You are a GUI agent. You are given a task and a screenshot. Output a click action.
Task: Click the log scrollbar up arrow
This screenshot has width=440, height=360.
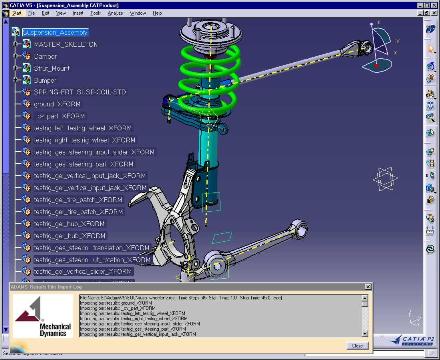365,298
